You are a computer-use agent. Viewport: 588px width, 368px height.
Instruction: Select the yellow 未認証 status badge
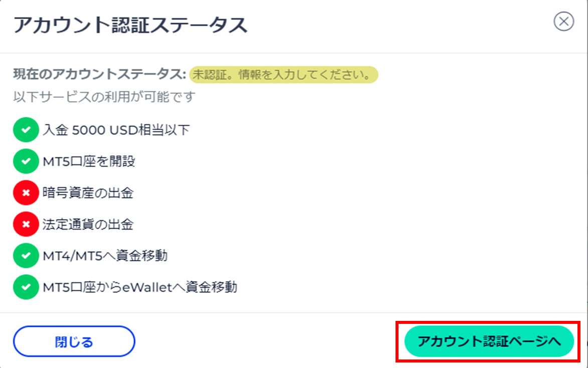[x=284, y=75]
